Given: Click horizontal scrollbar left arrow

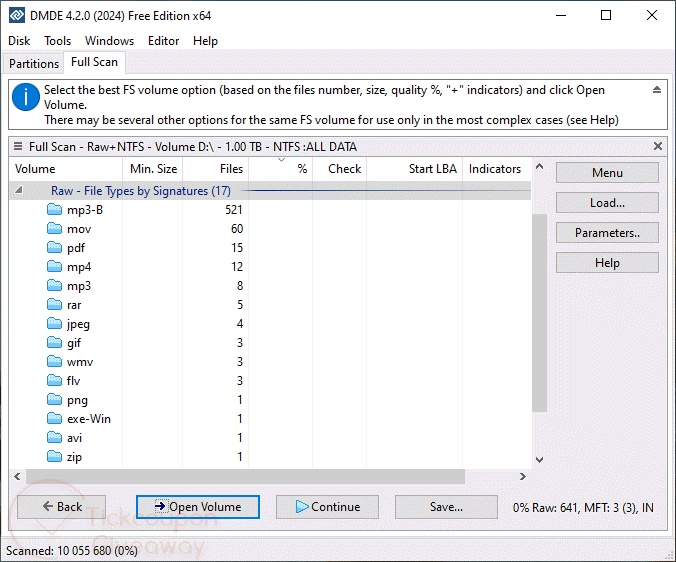Looking at the screenshot, I should click(x=17, y=476).
